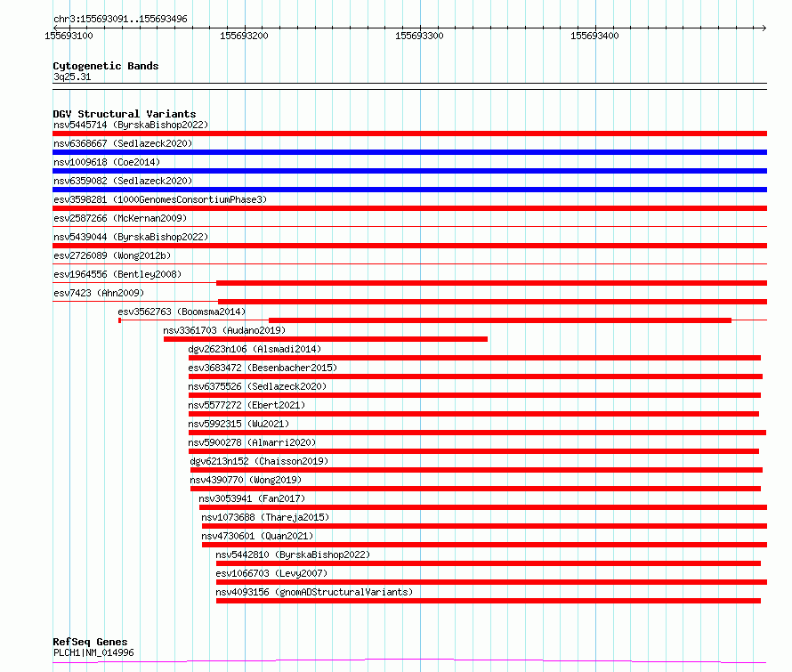Click the PLCH1|NM_014996 gene label

tap(93, 652)
